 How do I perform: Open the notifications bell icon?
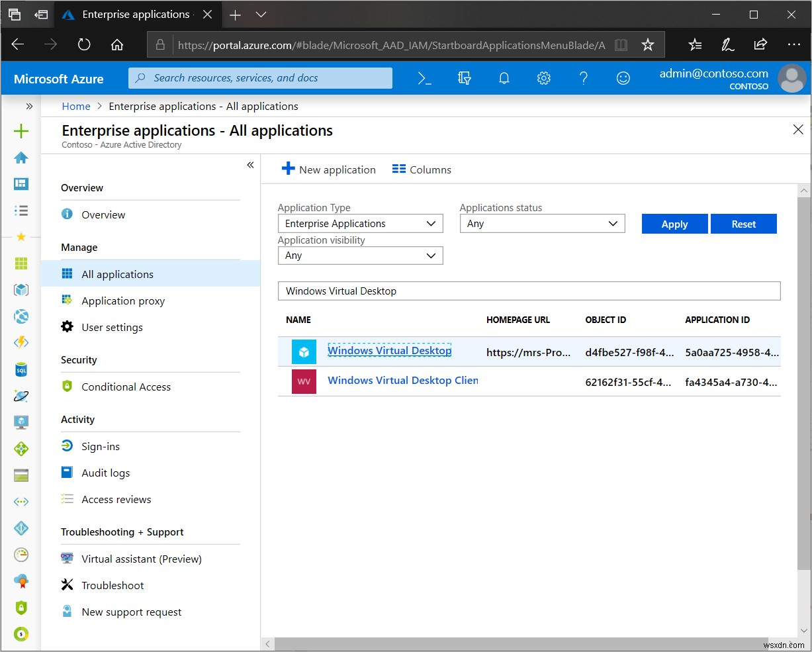504,77
